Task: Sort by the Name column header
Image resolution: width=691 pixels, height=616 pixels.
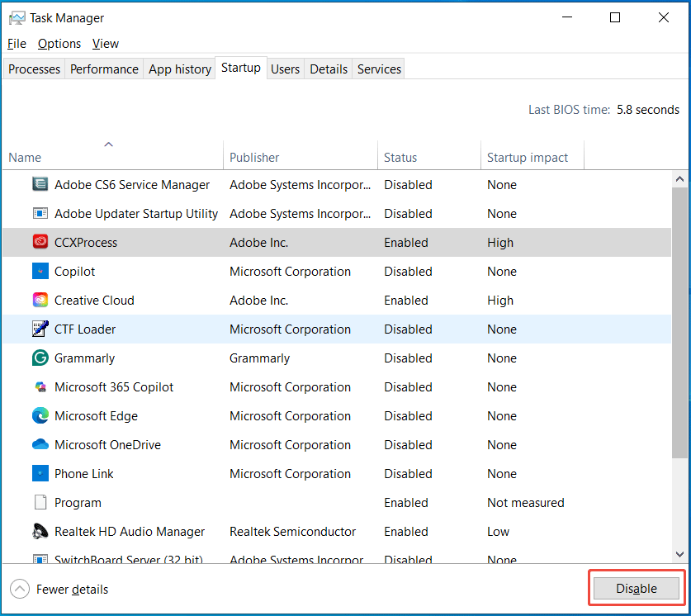Action: 113,154
